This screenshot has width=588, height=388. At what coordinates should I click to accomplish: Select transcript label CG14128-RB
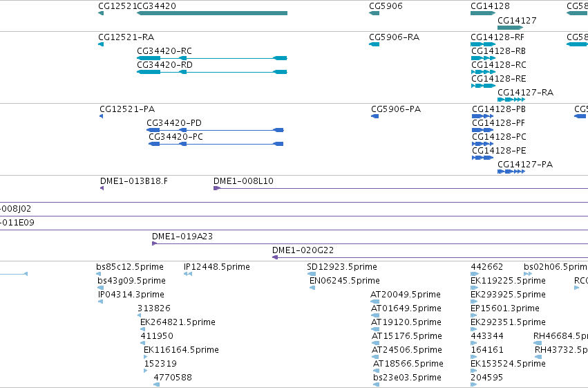coord(498,51)
